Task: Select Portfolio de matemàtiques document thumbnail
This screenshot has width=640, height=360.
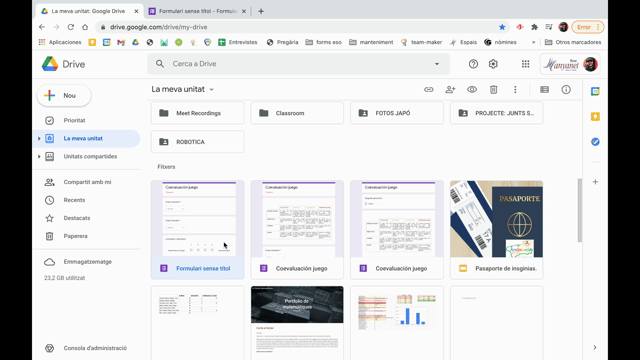Action: click(297, 323)
